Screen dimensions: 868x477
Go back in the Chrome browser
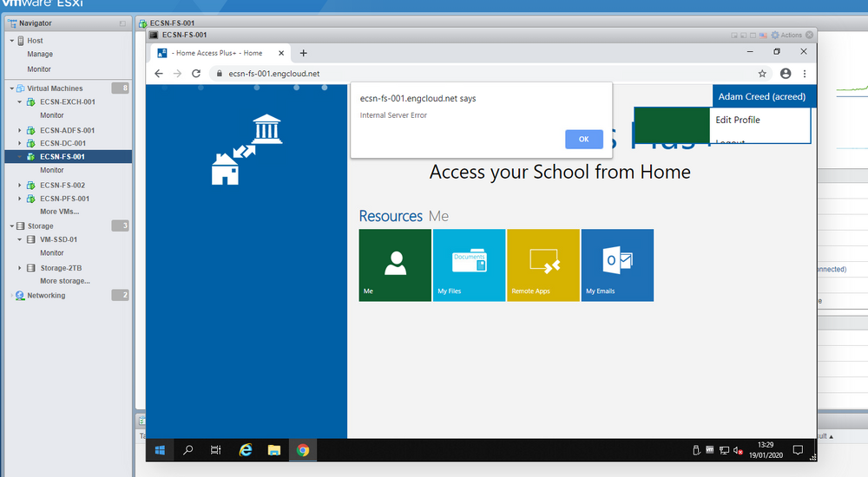159,74
